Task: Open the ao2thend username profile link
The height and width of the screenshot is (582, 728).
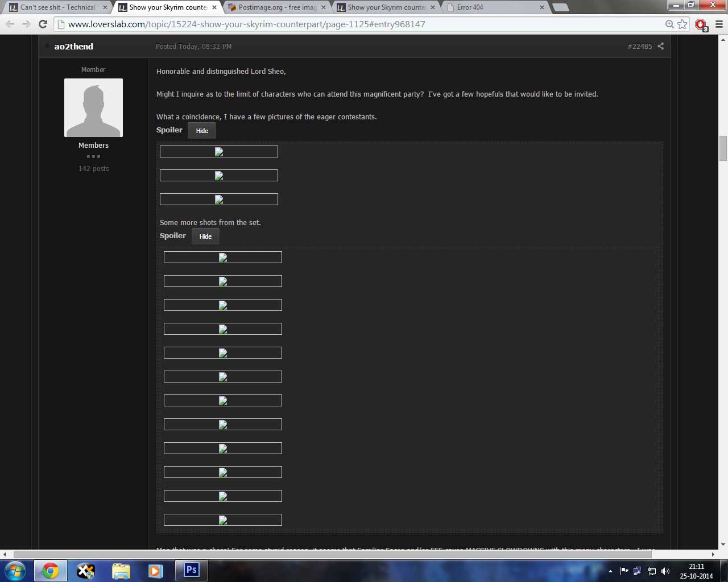Action: pyautogui.click(x=73, y=47)
